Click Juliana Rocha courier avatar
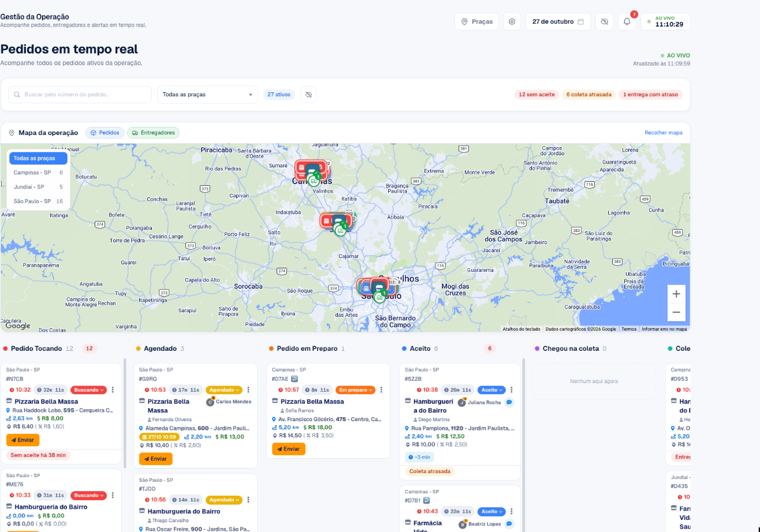The image size is (760, 532). click(x=462, y=402)
